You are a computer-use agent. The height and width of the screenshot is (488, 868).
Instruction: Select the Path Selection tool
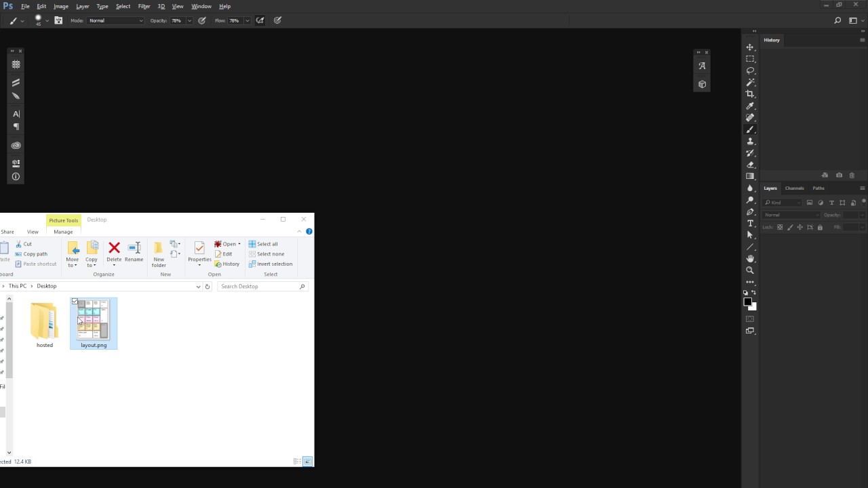(750, 235)
